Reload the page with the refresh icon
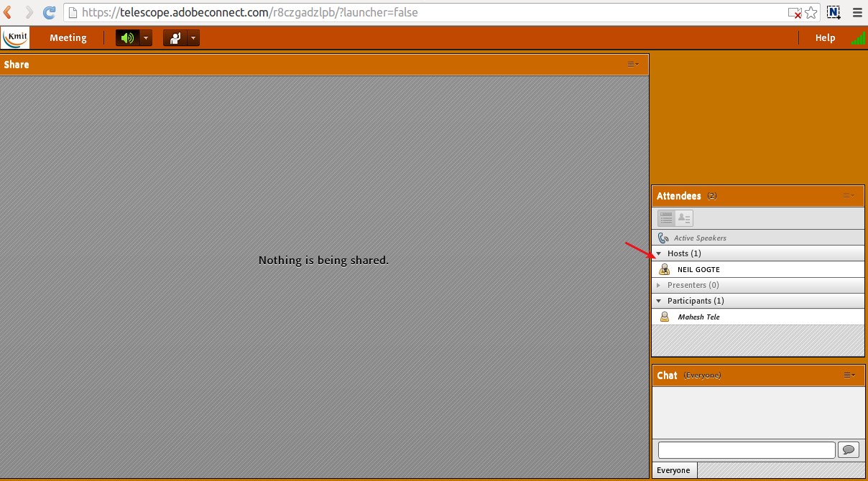The width and height of the screenshot is (868, 481). pos(50,12)
